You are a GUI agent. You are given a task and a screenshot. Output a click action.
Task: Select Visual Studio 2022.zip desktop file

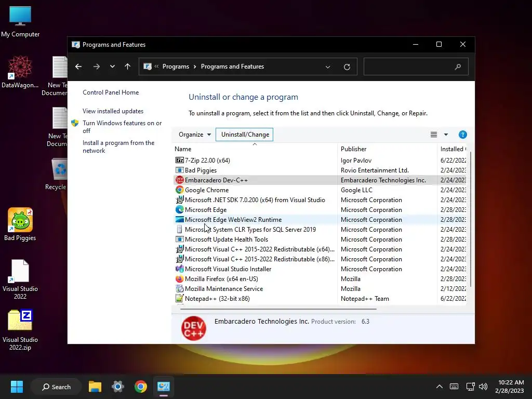point(20,330)
